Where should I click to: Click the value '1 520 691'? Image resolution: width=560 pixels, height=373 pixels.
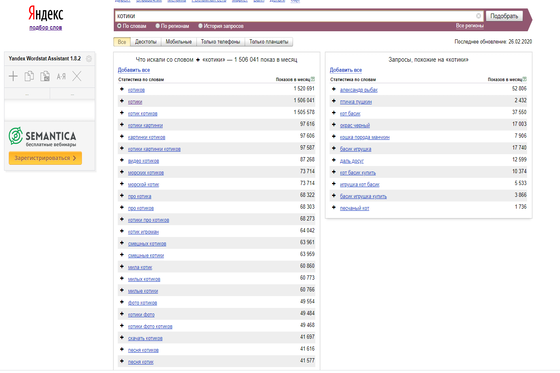(x=304, y=89)
